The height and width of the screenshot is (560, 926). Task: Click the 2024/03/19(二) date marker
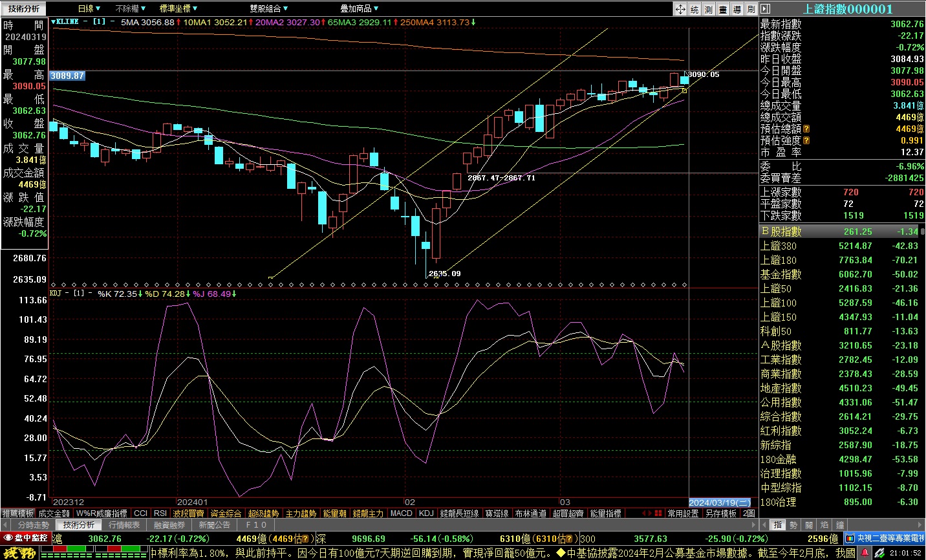720,502
